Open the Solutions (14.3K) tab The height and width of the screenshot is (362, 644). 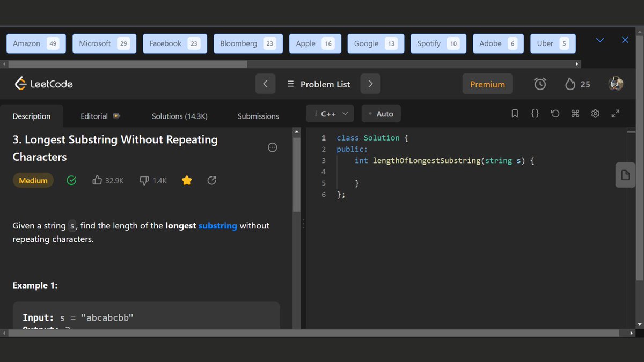click(x=179, y=116)
